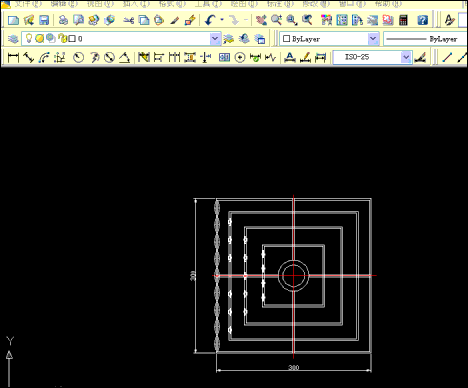Open the 文件 (File) menu

point(27,4)
